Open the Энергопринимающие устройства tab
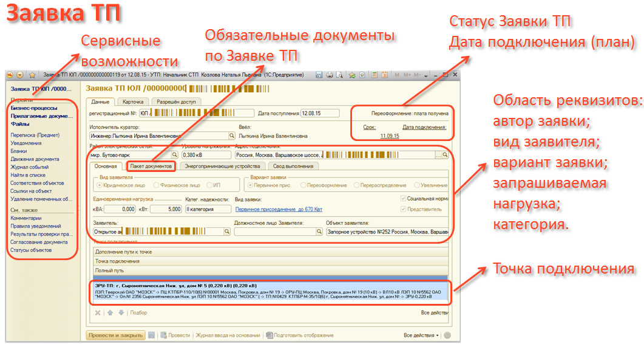Viewport: 644px width, 344px height. [x=217, y=166]
